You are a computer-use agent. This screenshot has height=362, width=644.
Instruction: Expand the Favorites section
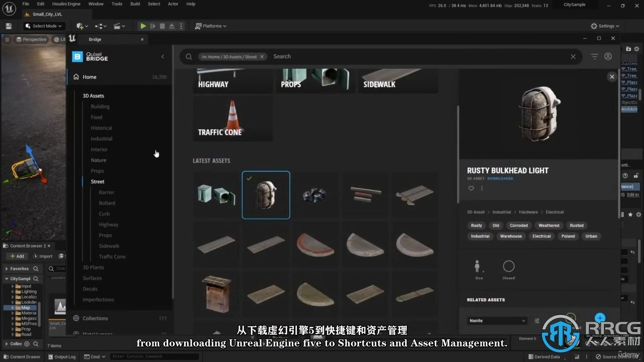pos(6,269)
